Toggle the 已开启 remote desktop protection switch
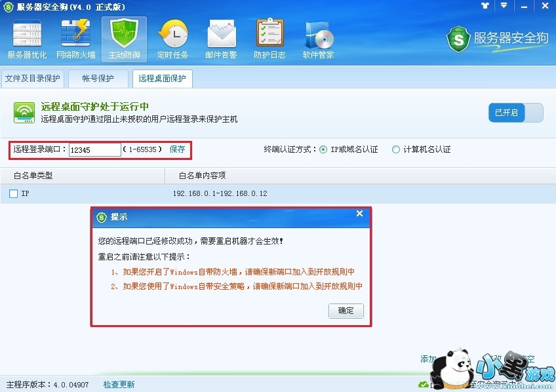Viewport: 556px width, 392px height. (515, 113)
